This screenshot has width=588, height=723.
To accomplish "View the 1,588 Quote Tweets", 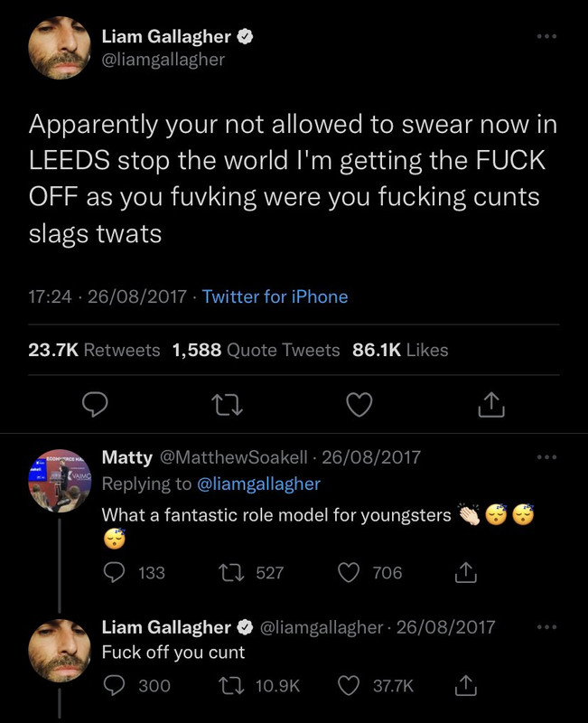I will (256, 350).
